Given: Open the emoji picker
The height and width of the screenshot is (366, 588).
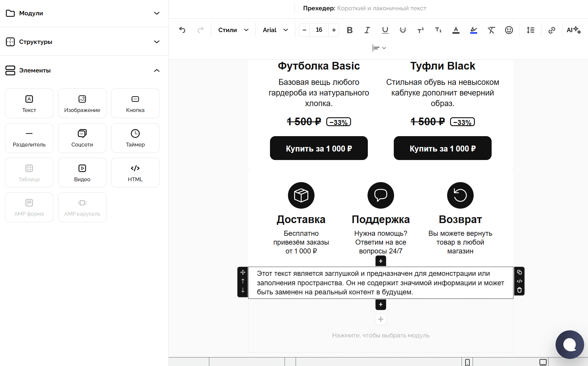Looking at the screenshot, I should click(x=509, y=30).
